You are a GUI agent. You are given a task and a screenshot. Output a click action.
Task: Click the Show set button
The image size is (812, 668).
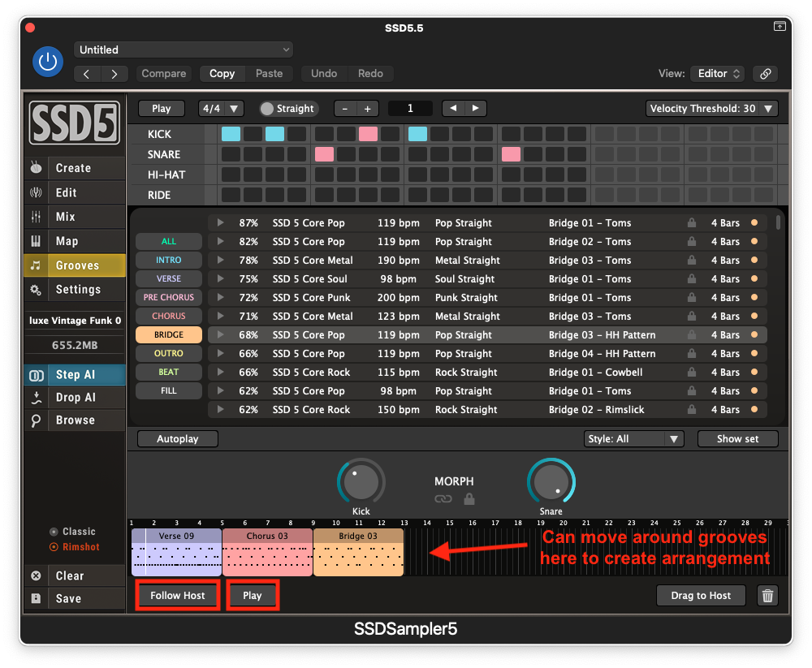coord(737,438)
